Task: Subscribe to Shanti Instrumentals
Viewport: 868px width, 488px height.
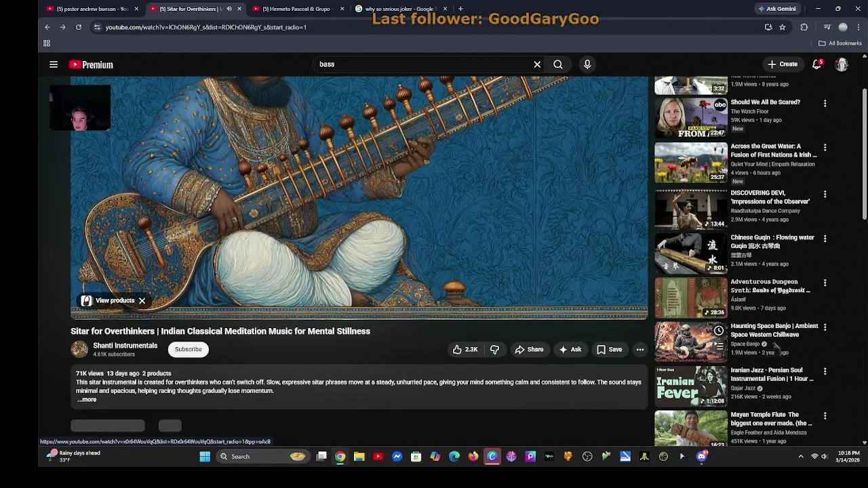Action: (x=189, y=349)
